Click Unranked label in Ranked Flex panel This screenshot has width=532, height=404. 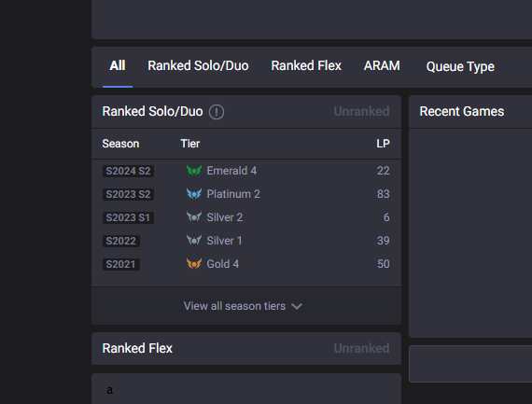click(x=362, y=348)
